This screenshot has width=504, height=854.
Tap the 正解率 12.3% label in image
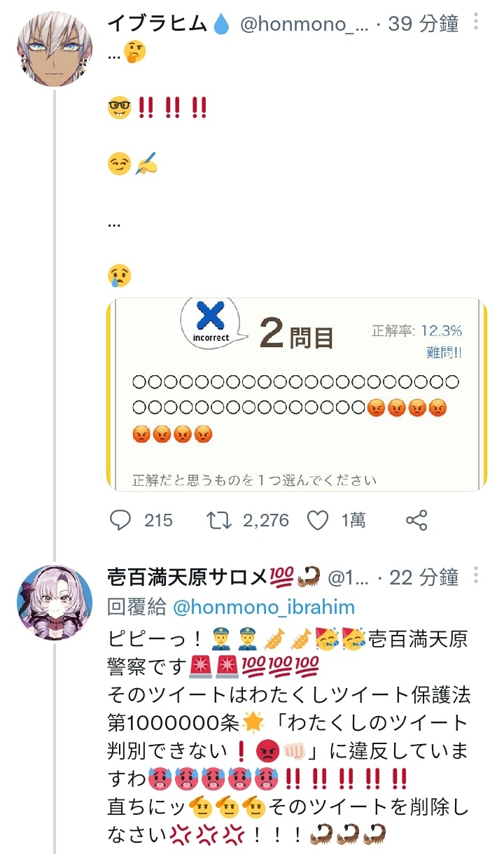pyautogui.click(x=416, y=331)
